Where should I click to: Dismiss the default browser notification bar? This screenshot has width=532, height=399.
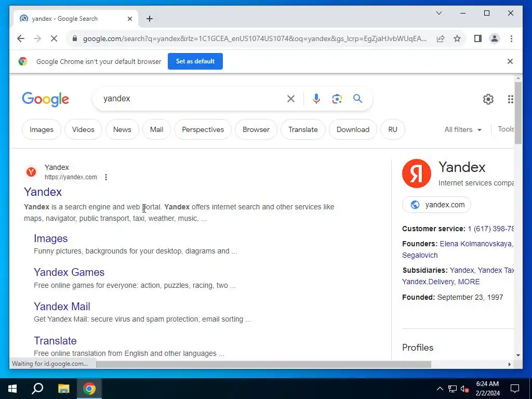510,61
